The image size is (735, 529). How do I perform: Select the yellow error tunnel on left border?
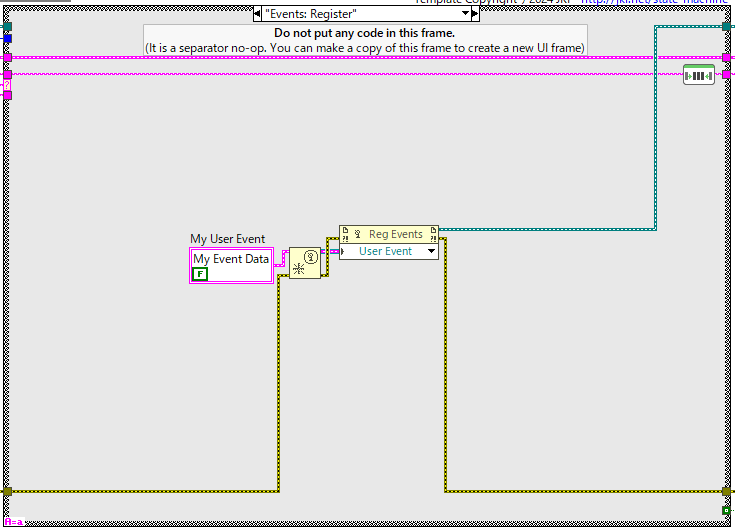(8, 492)
